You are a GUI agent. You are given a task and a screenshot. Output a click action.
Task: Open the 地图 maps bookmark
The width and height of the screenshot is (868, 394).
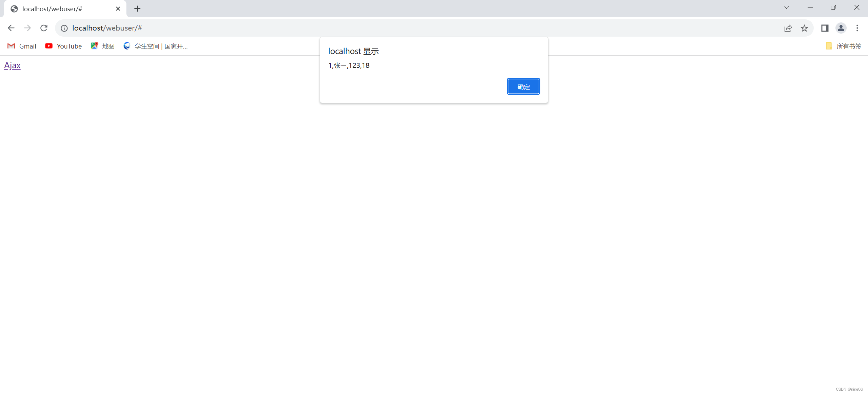[103, 46]
